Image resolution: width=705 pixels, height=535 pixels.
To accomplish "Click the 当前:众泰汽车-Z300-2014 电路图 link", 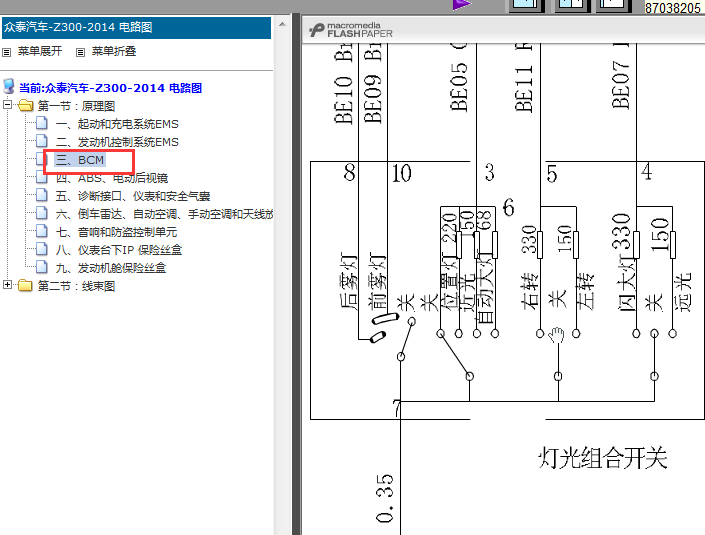I will [x=110, y=88].
